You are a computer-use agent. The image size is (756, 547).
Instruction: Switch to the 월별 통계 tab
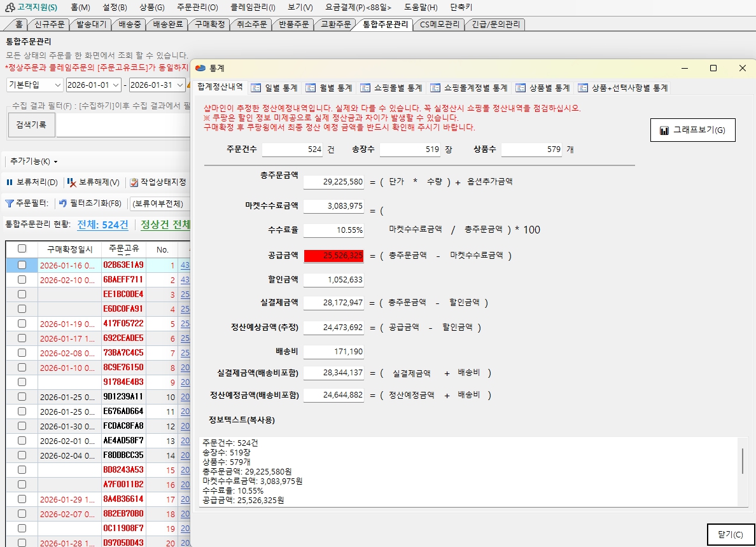click(x=329, y=88)
